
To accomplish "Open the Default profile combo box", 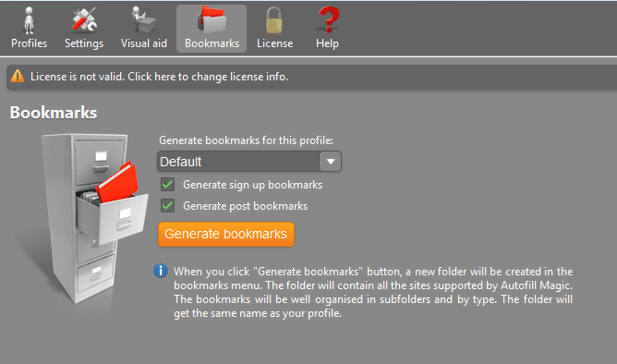I will (x=249, y=162).
